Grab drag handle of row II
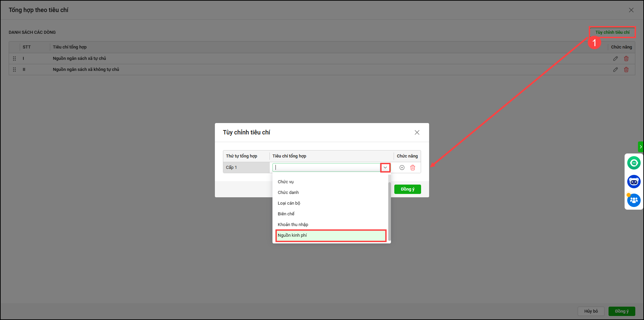Image resolution: width=644 pixels, height=320 pixels. point(14,70)
